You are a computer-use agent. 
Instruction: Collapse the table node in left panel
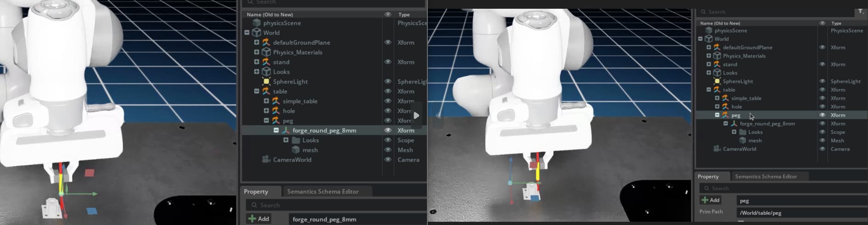point(257,91)
